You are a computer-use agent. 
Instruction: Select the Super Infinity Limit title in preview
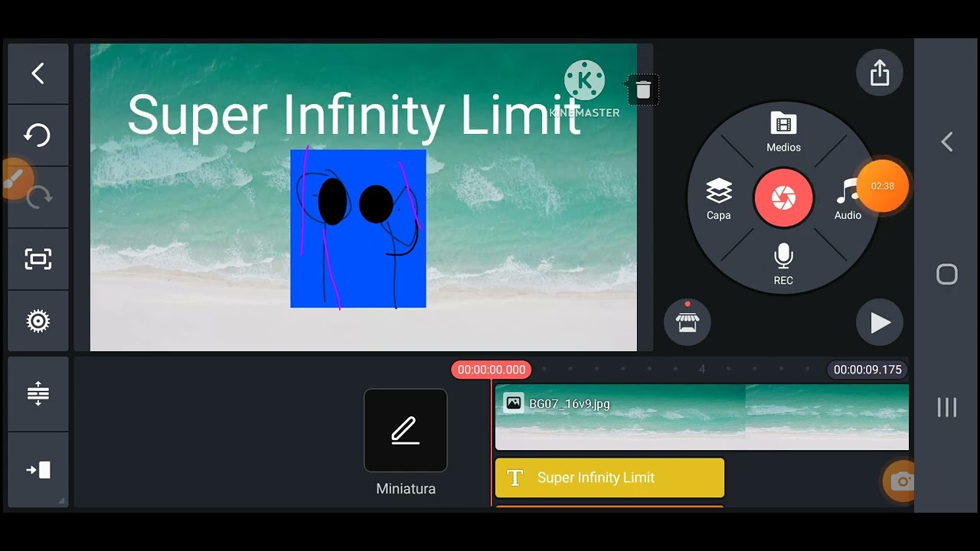click(354, 116)
